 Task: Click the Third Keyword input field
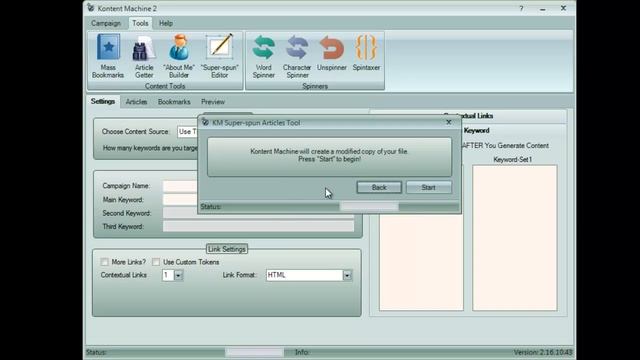[258, 227]
